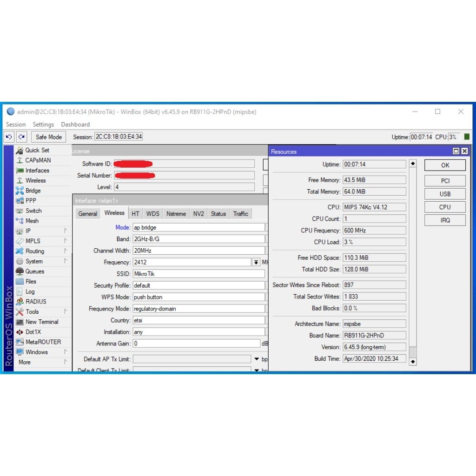Close the Resources window
476x476 pixels.
click(464, 151)
